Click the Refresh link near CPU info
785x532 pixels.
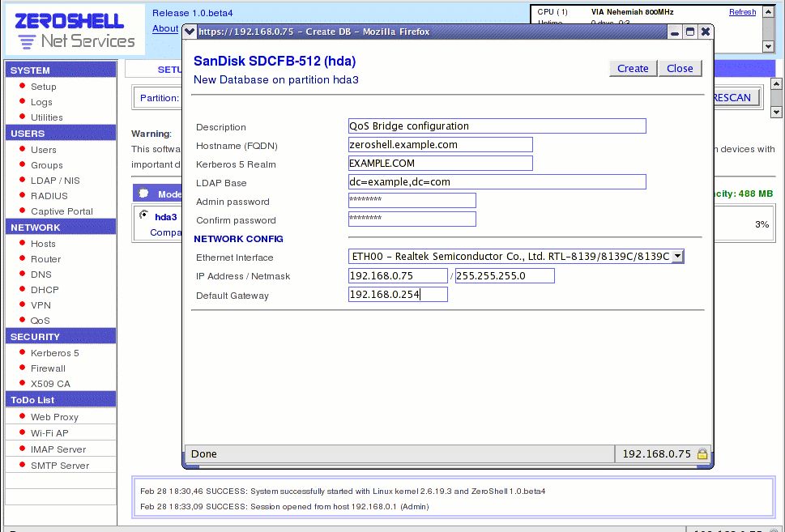coord(742,12)
